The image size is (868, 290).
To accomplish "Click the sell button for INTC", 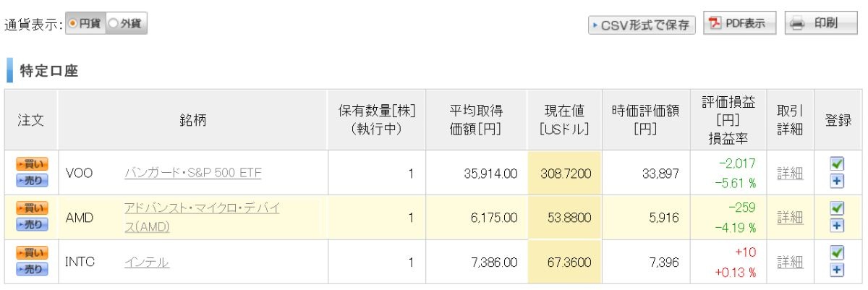I will [x=31, y=269].
